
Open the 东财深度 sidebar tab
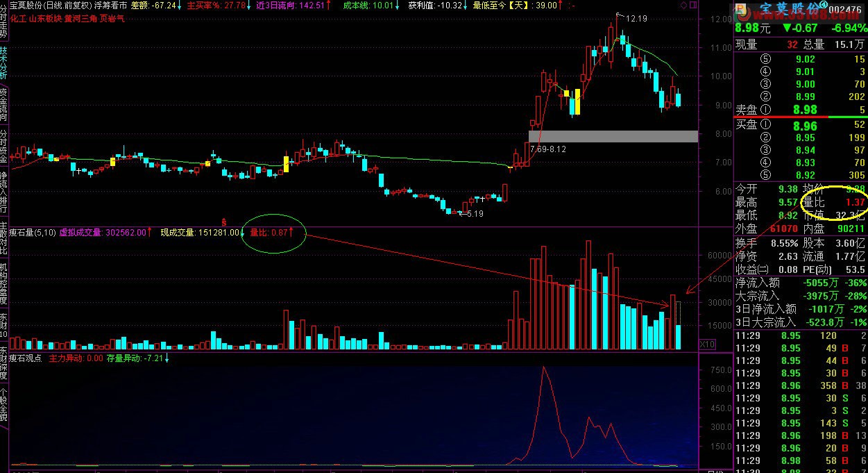[x=3, y=364]
